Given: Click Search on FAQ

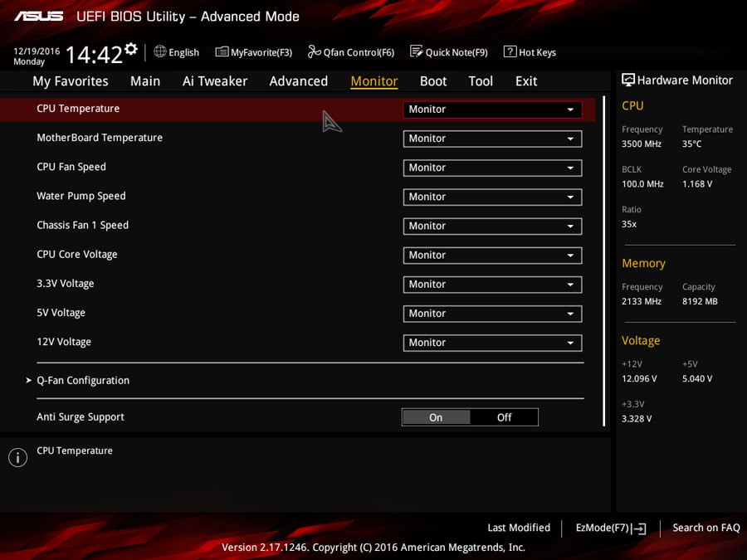Looking at the screenshot, I should (x=706, y=528).
